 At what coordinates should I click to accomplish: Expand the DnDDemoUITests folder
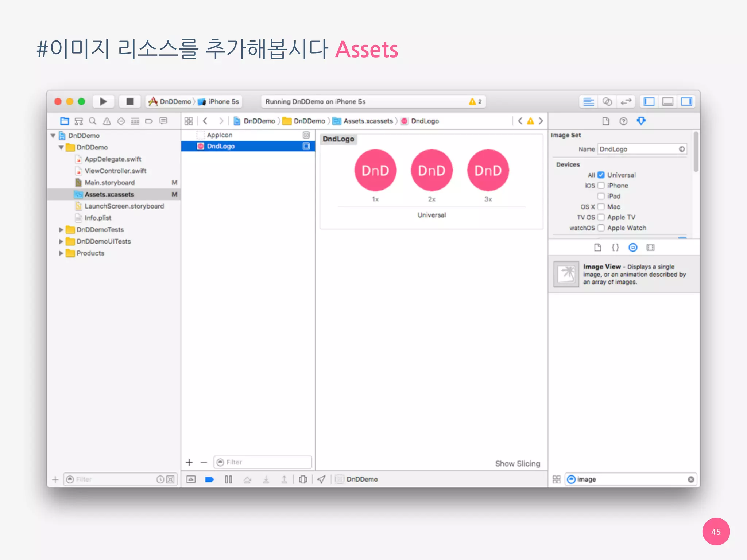[61, 241]
